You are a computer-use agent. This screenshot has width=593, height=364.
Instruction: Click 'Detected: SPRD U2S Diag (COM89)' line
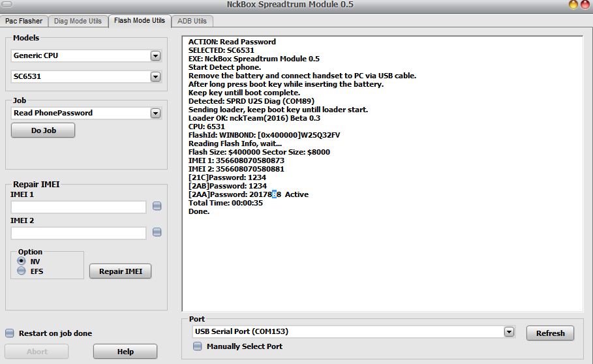point(252,101)
